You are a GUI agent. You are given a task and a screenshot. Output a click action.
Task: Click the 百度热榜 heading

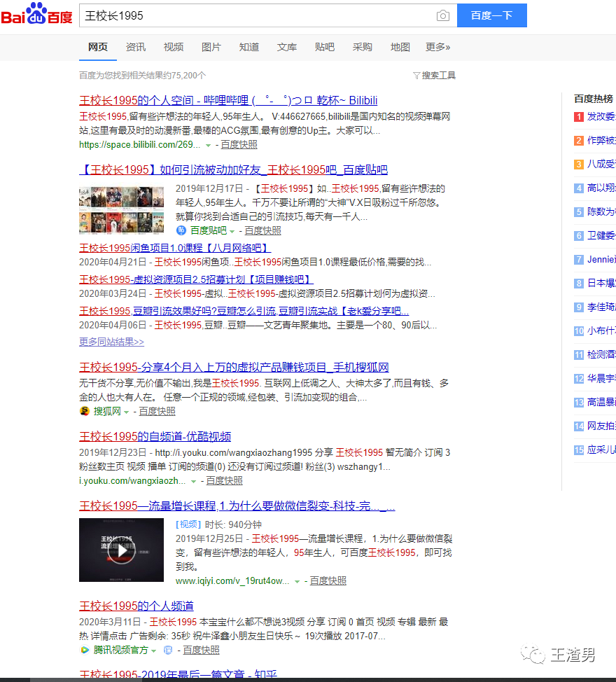point(594,99)
